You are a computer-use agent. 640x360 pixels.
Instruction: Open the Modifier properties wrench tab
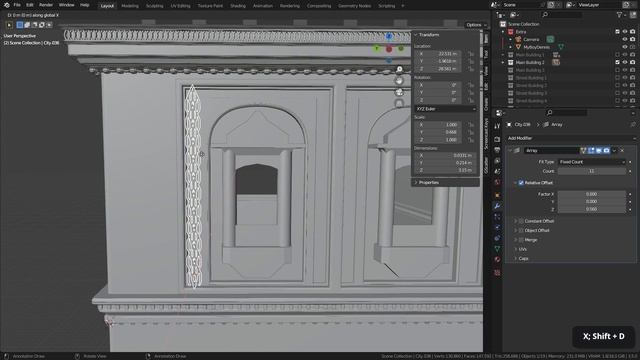coord(497,206)
